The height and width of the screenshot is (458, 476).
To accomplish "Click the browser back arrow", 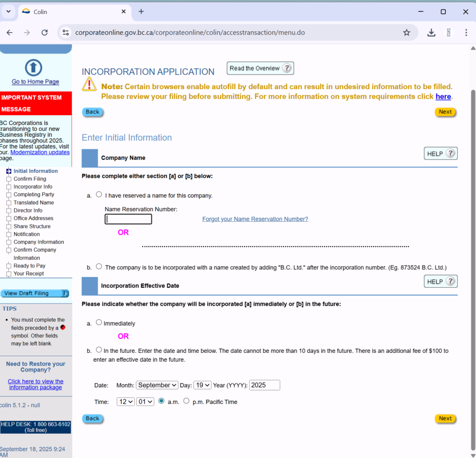I will point(10,33).
